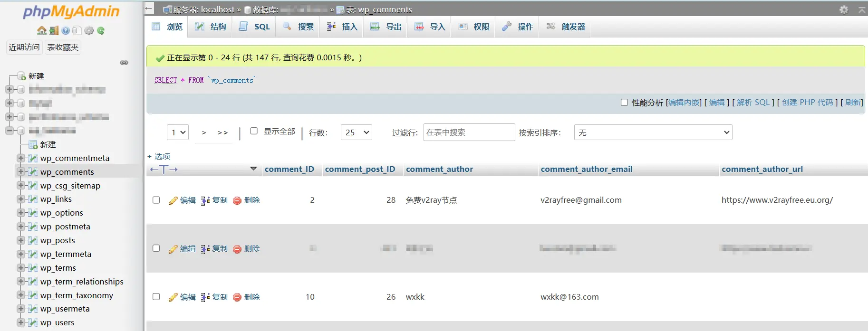Open the 触发器 tab

[565, 27]
